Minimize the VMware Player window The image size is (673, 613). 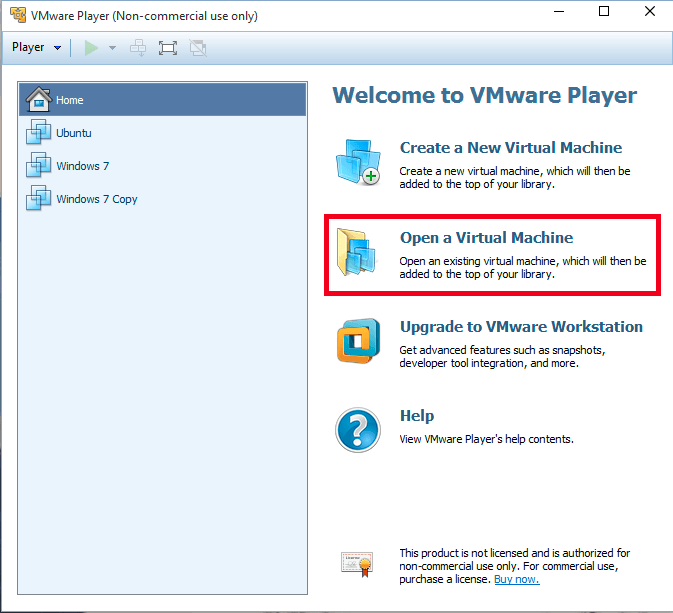559,12
